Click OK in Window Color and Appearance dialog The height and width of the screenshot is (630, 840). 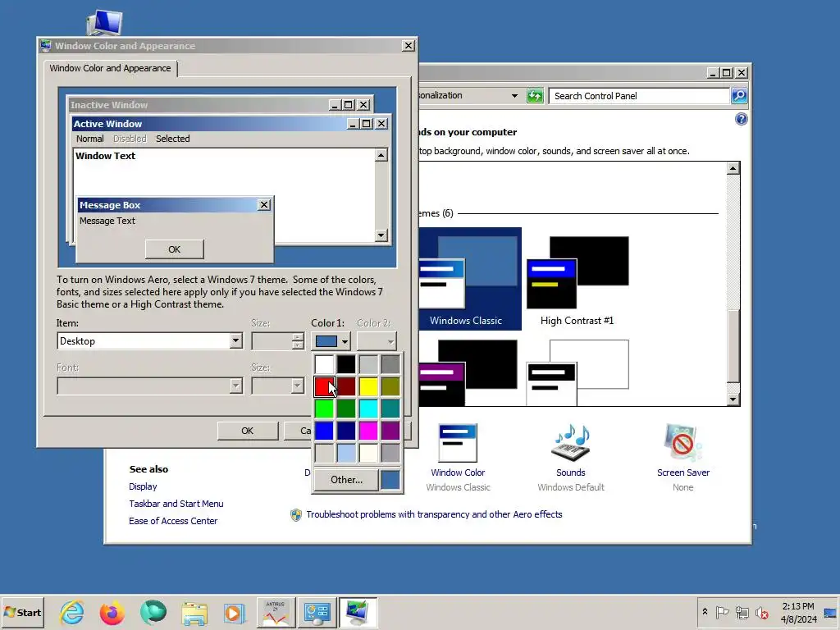coord(248,431)
